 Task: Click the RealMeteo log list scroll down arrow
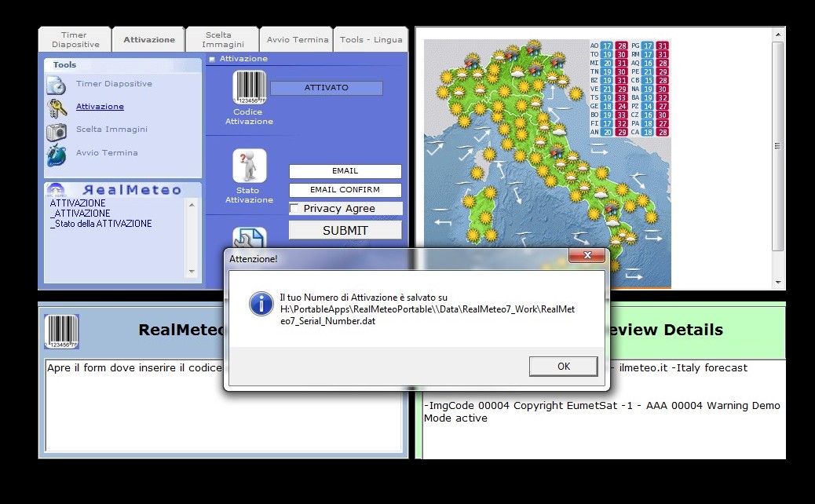192,271
